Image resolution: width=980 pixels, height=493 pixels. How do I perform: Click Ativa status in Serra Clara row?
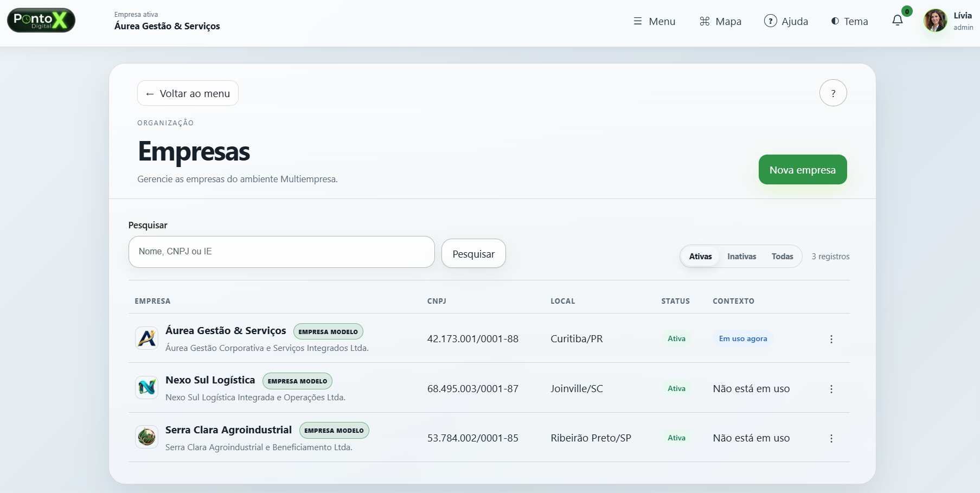click(x=676, y=438)
